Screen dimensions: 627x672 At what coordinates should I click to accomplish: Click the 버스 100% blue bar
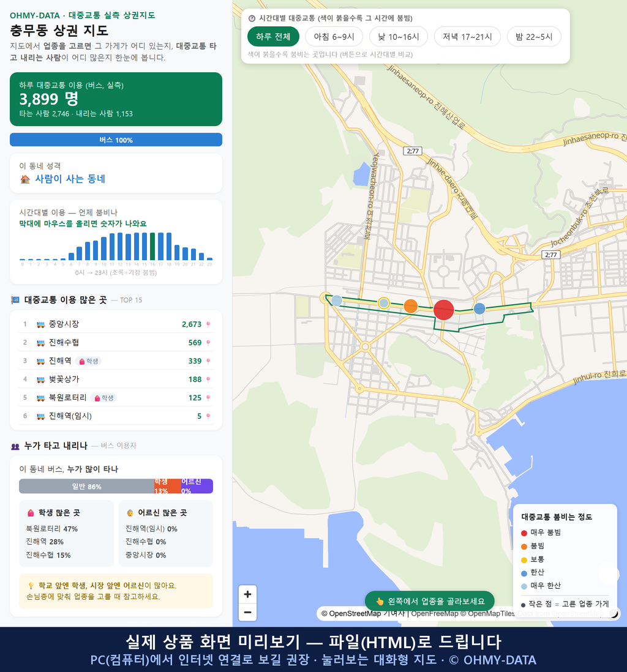point(116,140)
